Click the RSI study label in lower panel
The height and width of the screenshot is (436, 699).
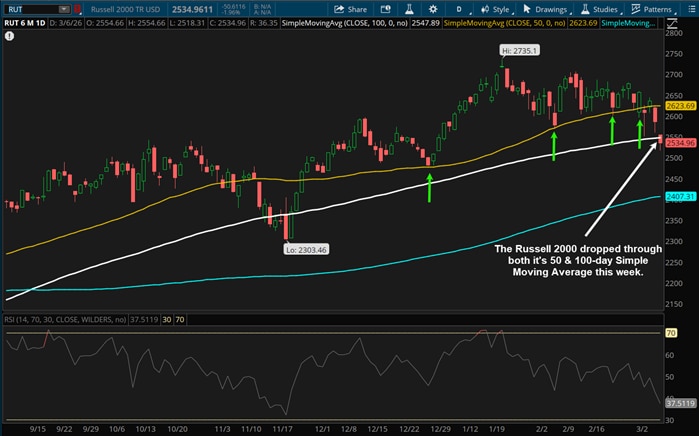tap(65, 319)
